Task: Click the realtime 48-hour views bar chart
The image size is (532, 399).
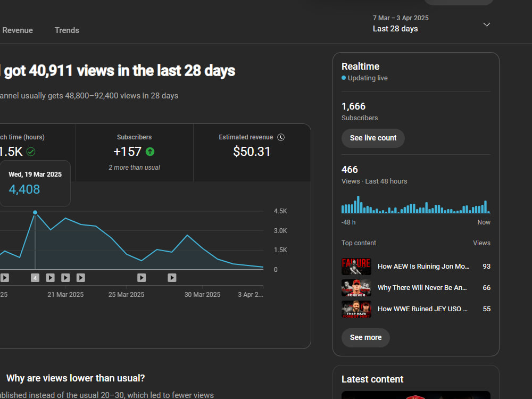Action: pyautogui.click(x=416, y=204)
